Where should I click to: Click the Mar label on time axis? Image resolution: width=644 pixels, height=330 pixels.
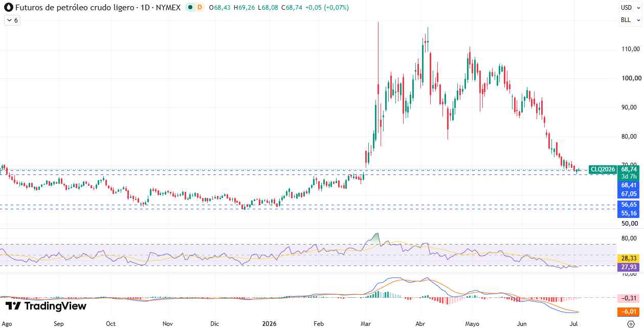365,324
